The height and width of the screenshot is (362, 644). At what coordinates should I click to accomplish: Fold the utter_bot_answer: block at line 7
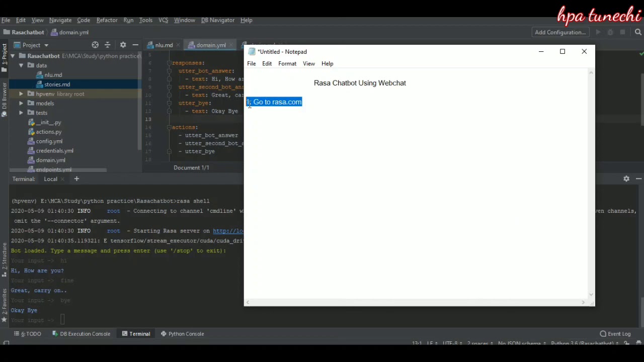pyautogui.click(x=170, y=71)
